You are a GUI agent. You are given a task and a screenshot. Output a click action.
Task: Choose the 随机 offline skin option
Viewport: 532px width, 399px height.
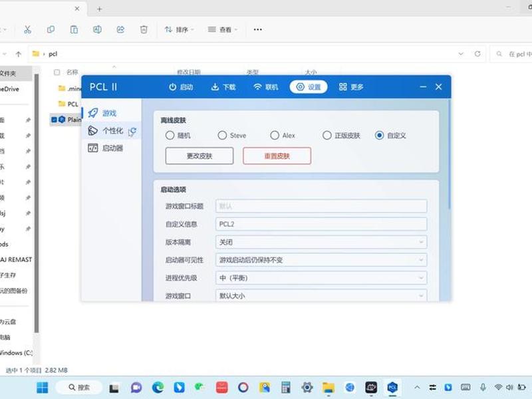coord(178,136)
